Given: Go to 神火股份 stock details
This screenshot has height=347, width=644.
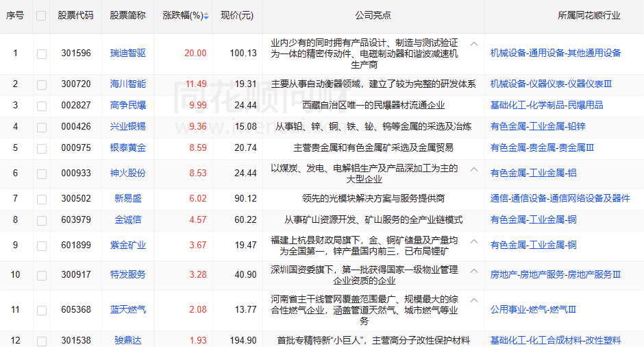Looking at the screenshot, I should pyautogui.click(x=127, y=173).
